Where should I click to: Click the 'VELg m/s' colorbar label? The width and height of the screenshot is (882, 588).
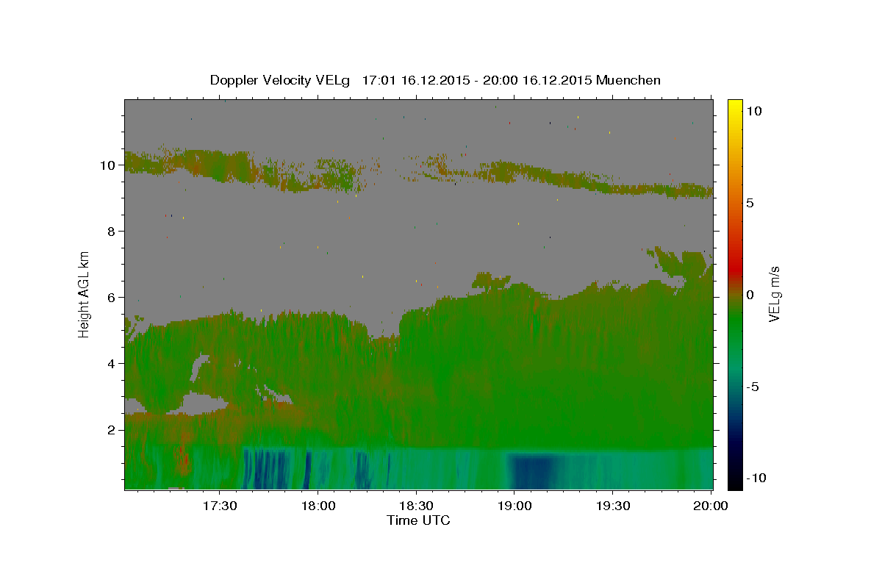pyautogui.click(x=774, y=294)
